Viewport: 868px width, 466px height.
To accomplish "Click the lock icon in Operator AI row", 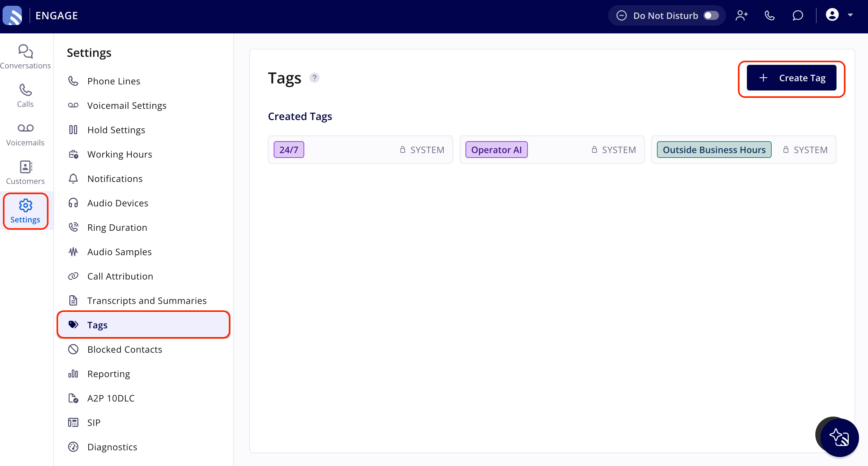I will tap(594, 150).
